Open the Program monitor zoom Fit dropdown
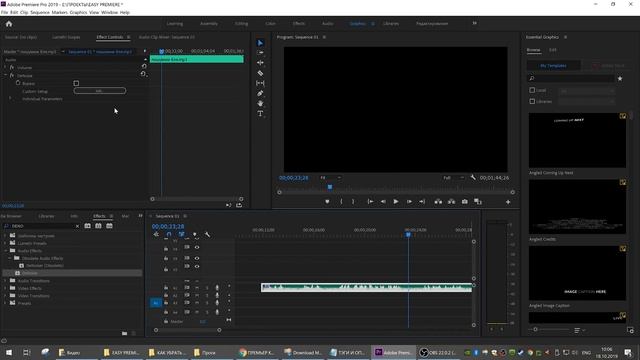640x360 pixels. tap(330, 178)
